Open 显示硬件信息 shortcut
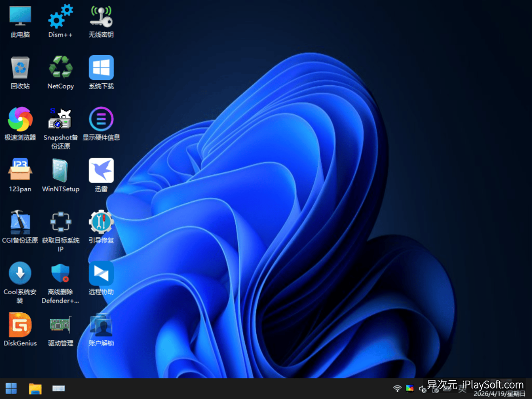Image resolution: width=532 pixels, height=399 pixels. pyautogui.click(x=101, y=124)
